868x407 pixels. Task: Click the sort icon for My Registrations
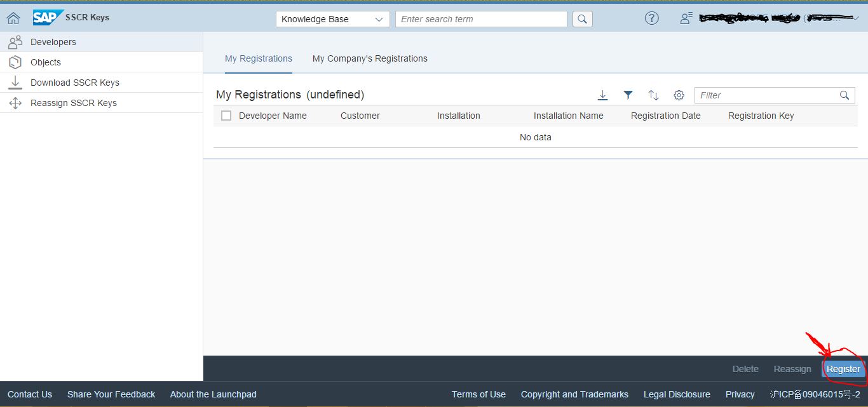[x=653, y=95]
